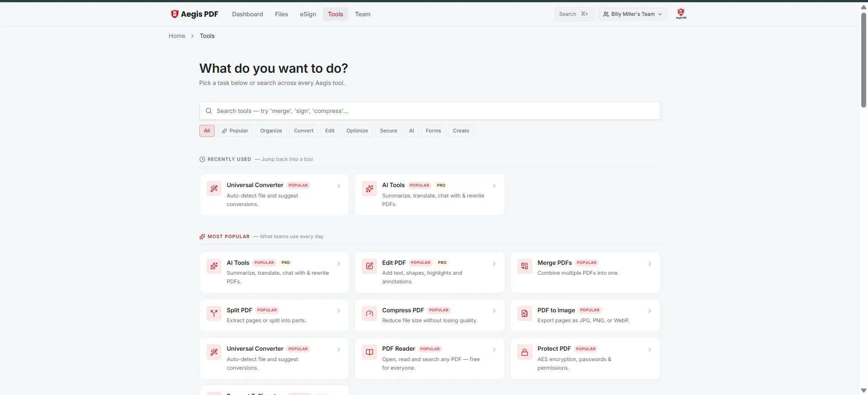868x395 pixels.
Task: Filter tools by Create
Action: pos(461,131)
